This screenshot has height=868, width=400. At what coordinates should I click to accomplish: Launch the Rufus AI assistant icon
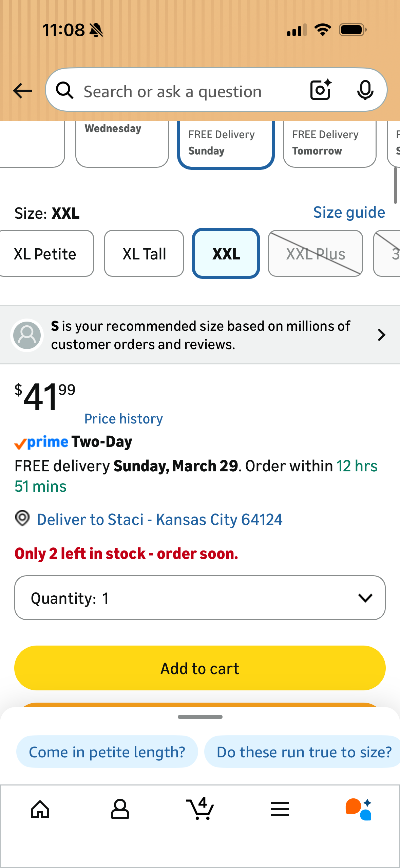[359, 809]
